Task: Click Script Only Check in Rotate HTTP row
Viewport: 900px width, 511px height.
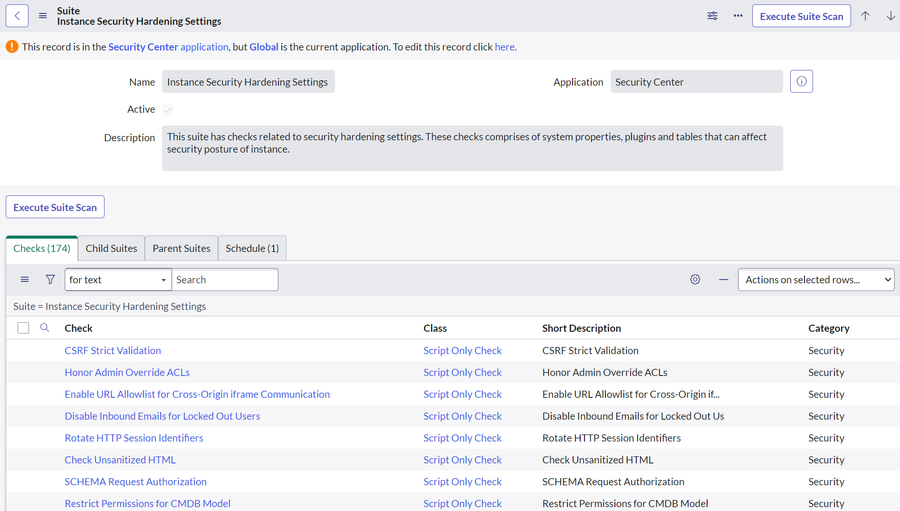Action: [462, 438]
